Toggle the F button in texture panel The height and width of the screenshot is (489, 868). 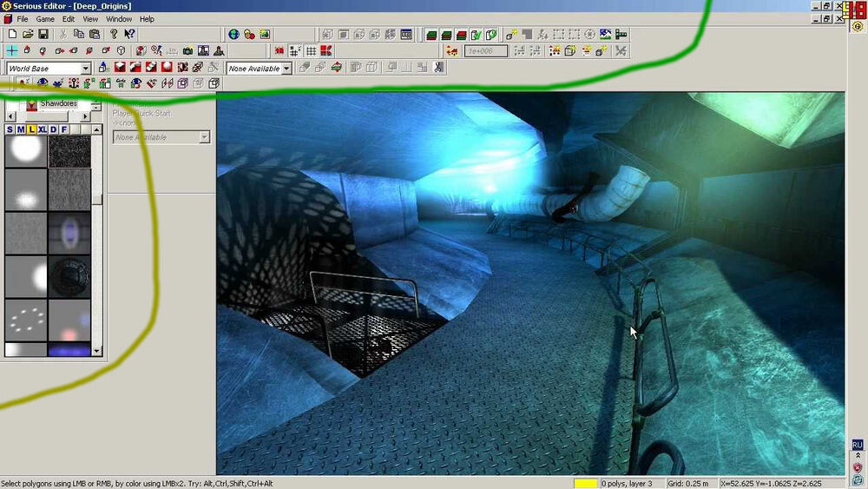coord(64,129)
